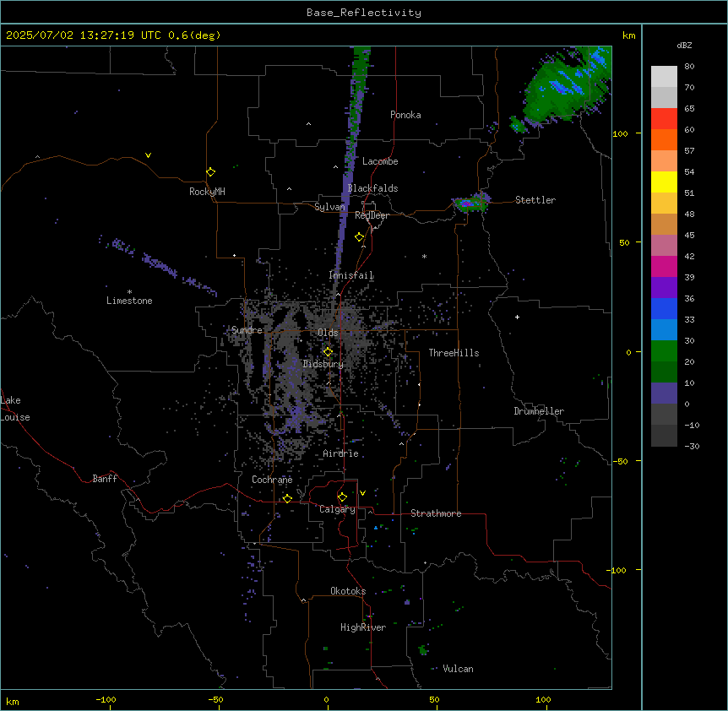Select the ThreeHills label
The width and height of the screenshot is (728, 711).
click(x=454, y=353)
